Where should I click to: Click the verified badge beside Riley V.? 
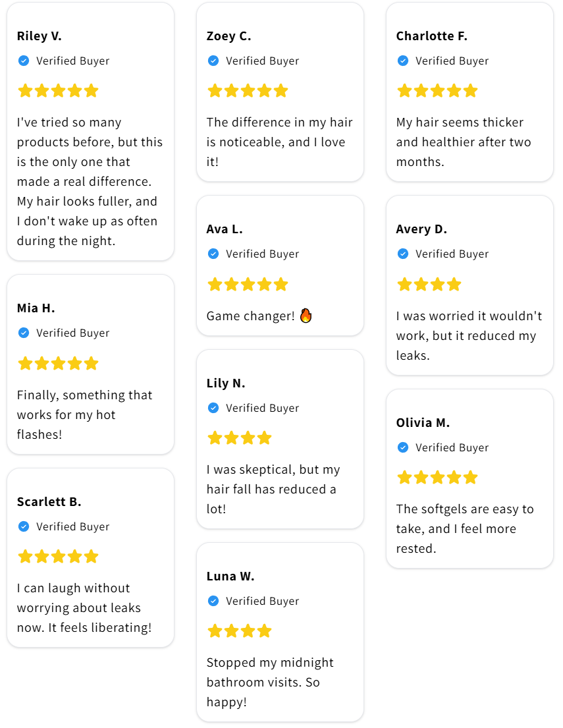(x=24, y=61)
